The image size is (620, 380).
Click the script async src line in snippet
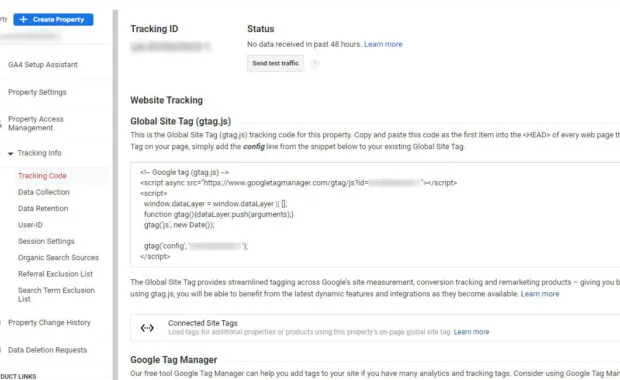(x=299, y=183)
